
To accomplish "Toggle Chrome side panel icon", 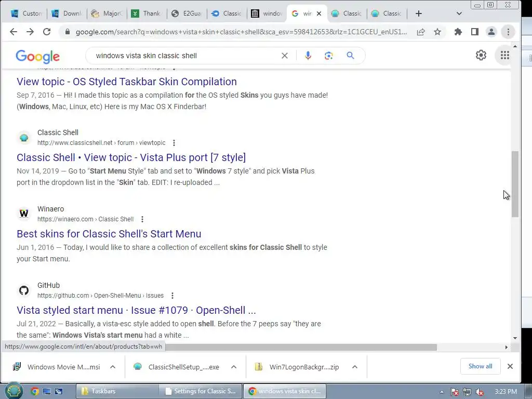I will click(475, 32).
